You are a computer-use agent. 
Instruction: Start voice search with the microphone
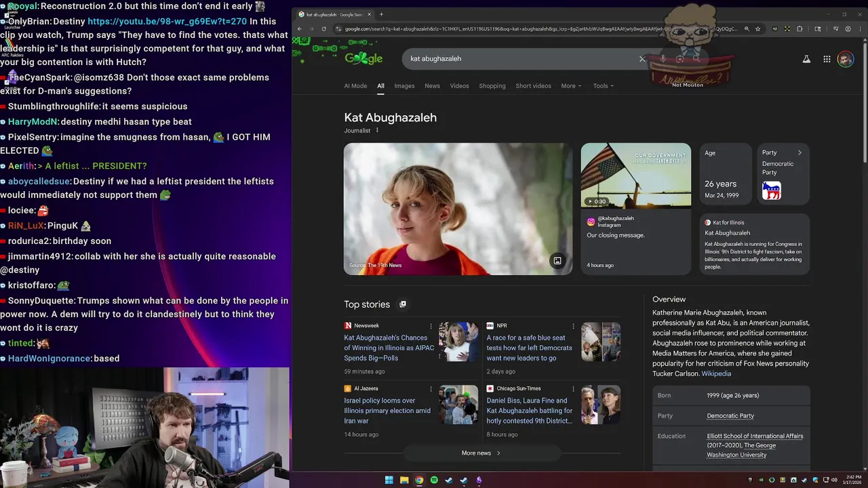pyautogui.click(x=663, y=59)
